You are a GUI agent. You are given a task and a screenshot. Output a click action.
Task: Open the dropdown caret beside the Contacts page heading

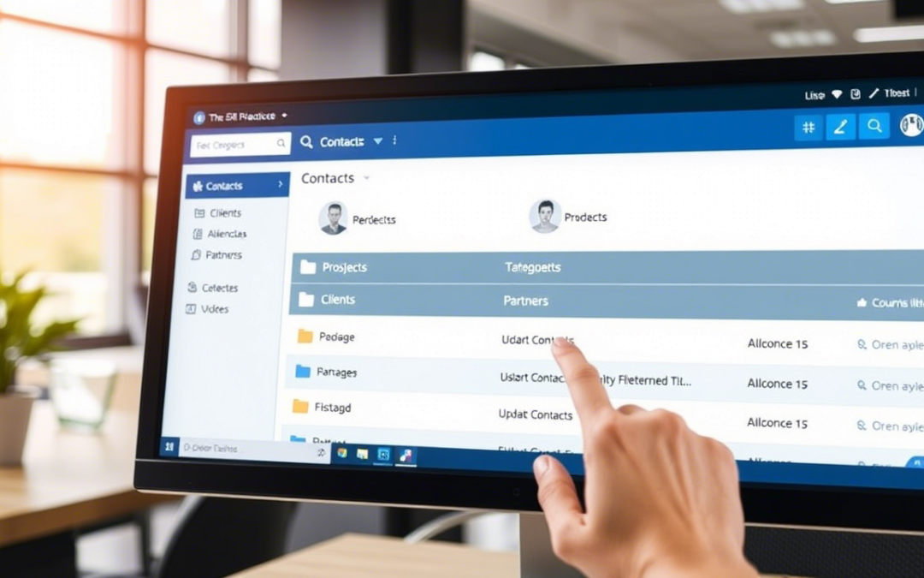(366, 177)
